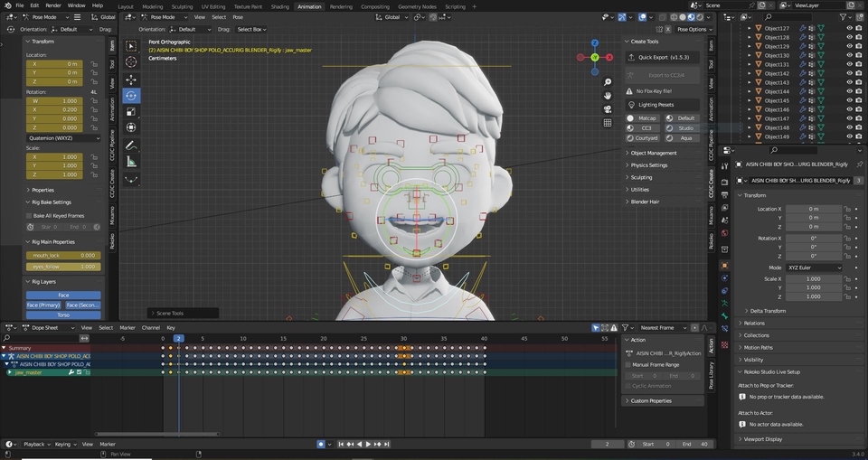Viewport: 868px width, 460px height.
Task: Click the End frame field showing 40
Action: (x=694, y=444)
